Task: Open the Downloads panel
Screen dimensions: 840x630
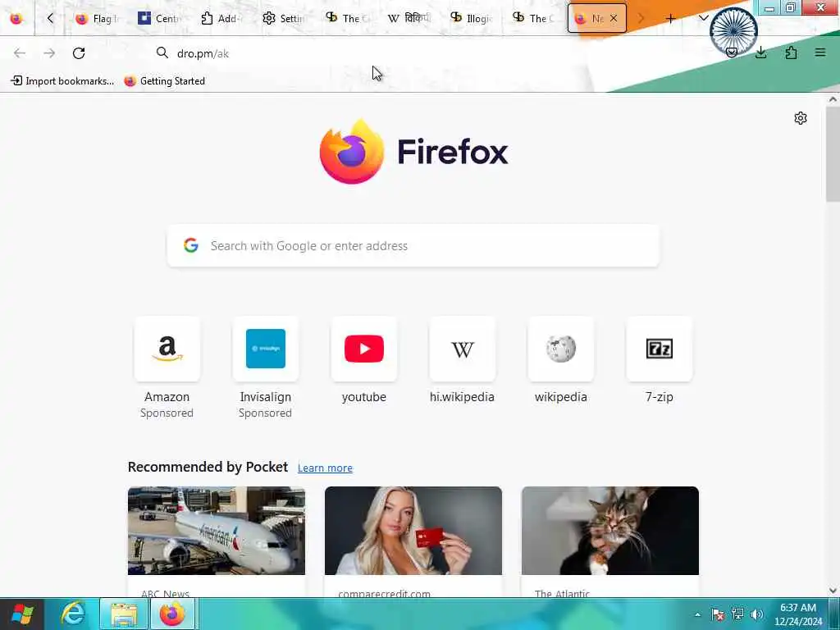Action: (x=760, y=53)
